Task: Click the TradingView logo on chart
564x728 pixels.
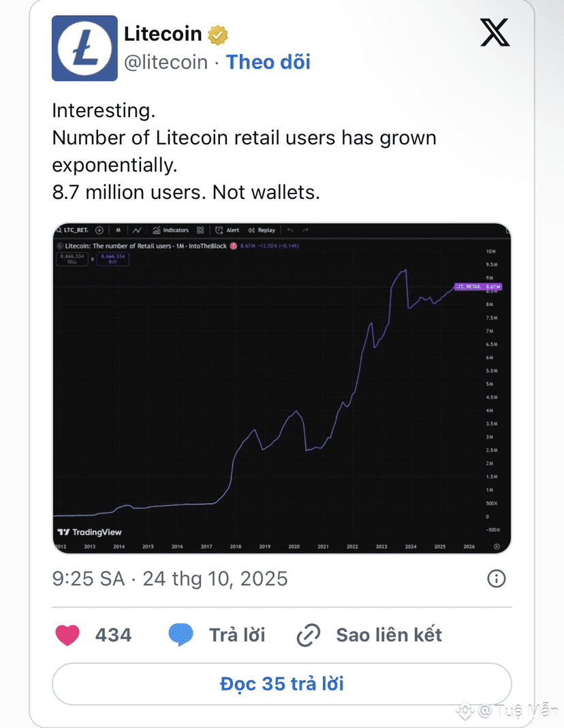Action: (x=90, y=532)
